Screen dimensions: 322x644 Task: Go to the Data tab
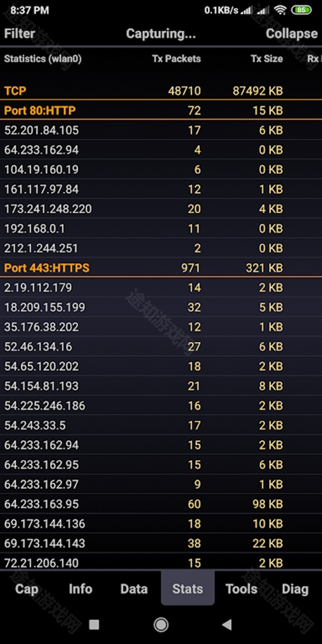[x=134, y=588]
